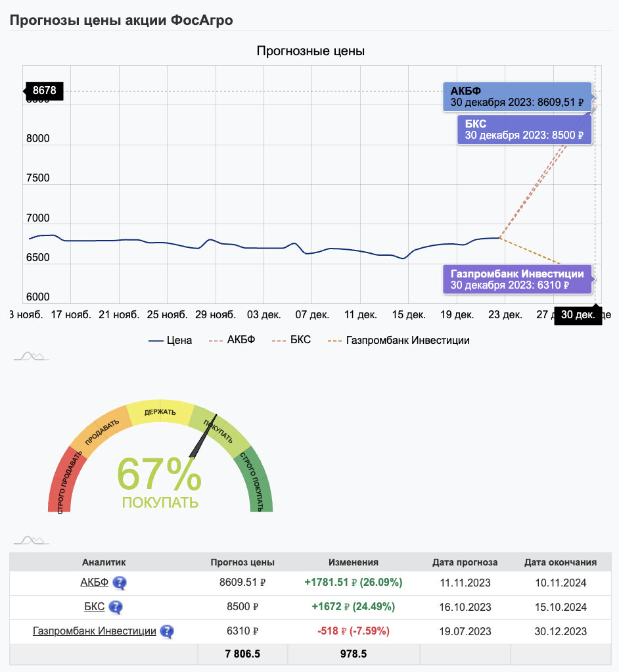Toggle the Цена series in chart legend
The image size is (619, 672).
tap(170, 341)
